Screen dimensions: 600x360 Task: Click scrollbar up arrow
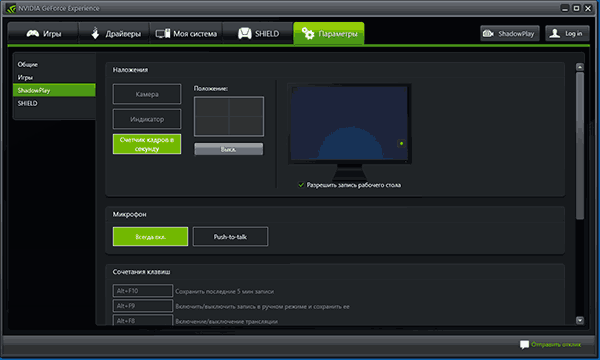tap(580, 67)
